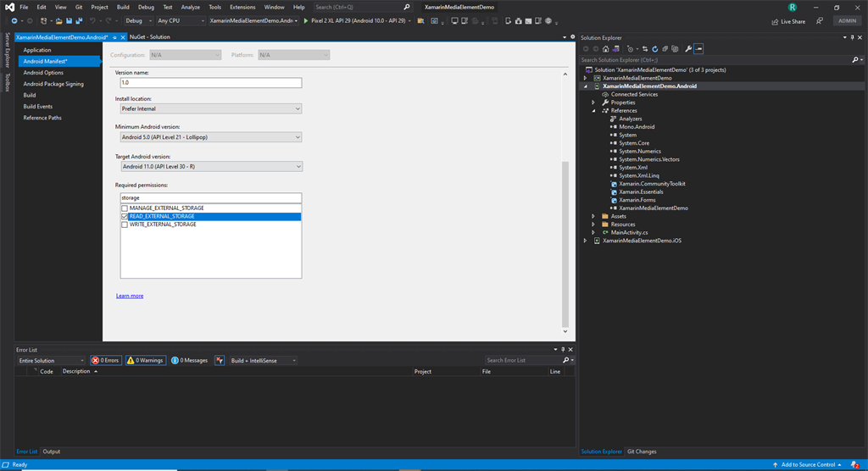
Task: Click the Solution Explorer Home icon
Action: (x=605, y=48)
